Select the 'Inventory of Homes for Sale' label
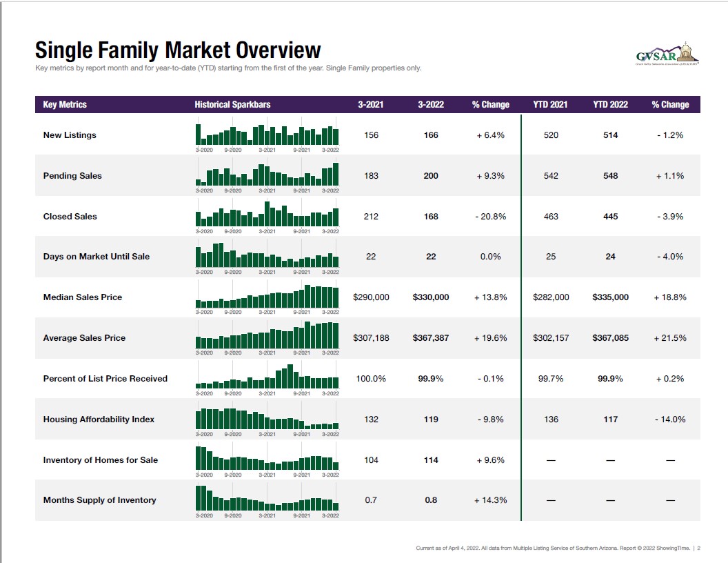 tap(101, 460)
